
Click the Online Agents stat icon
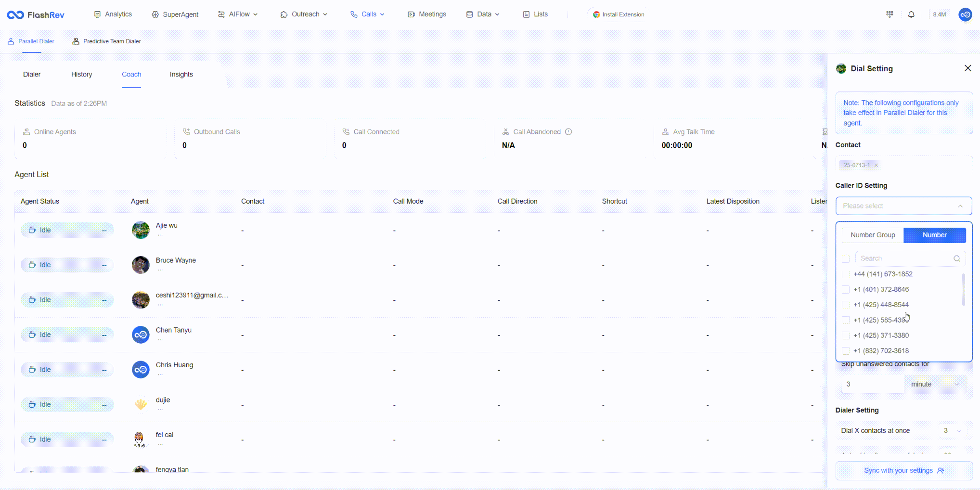(x=26, y=132)
